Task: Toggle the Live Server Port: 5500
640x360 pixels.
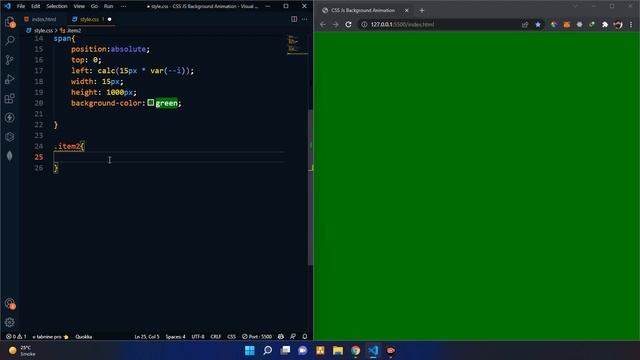Action: (x=257, y=337)
